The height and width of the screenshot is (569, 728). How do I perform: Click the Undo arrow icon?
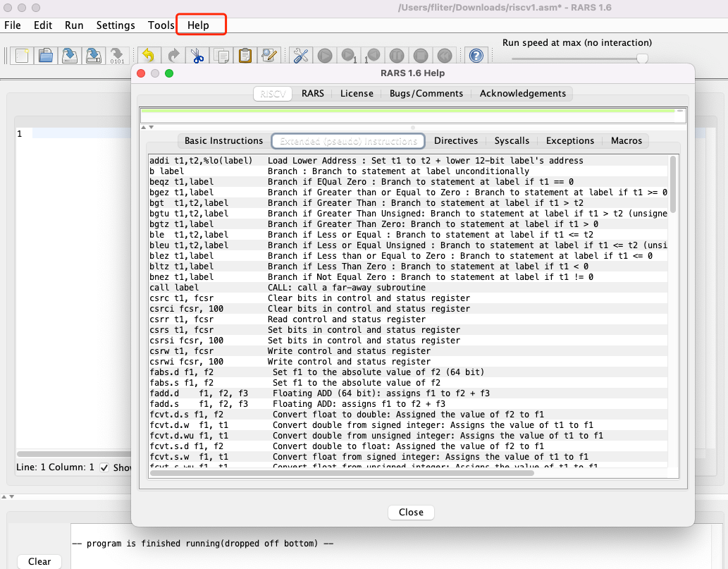tap(149, 56)
